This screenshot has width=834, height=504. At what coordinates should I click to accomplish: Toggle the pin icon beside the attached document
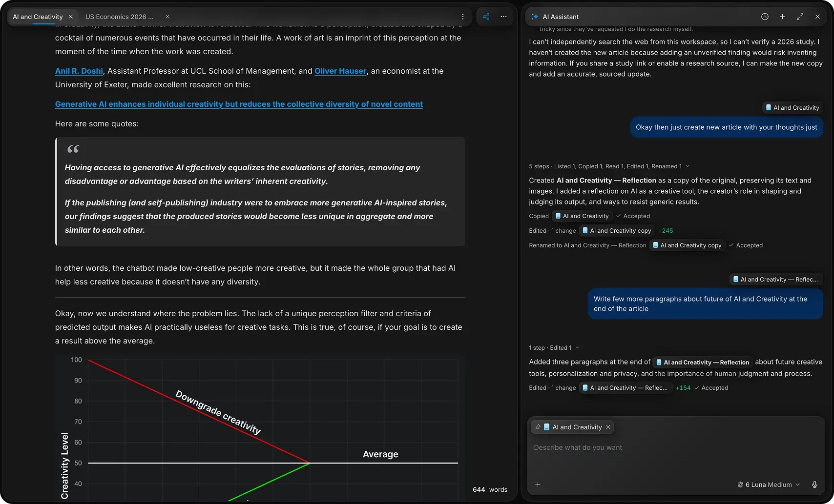pos(538,427)
